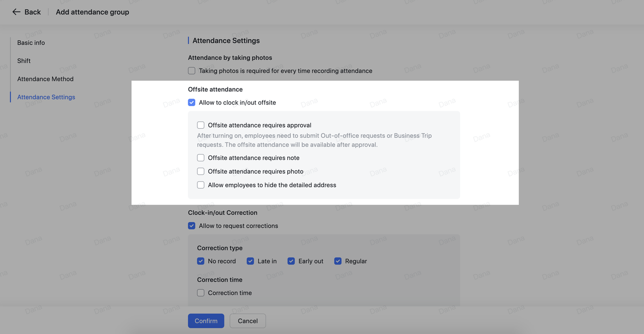Screen dimensions: 644x334
Task: Select Attendance Settings in the sidebar
Action: click(x=46, y=97)
